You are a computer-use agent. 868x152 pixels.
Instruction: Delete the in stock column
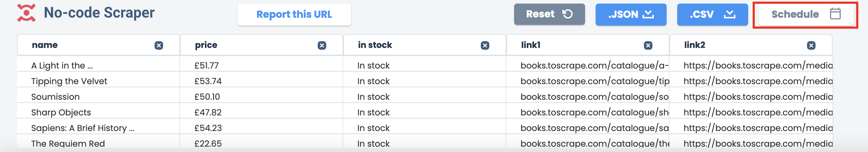485,45
